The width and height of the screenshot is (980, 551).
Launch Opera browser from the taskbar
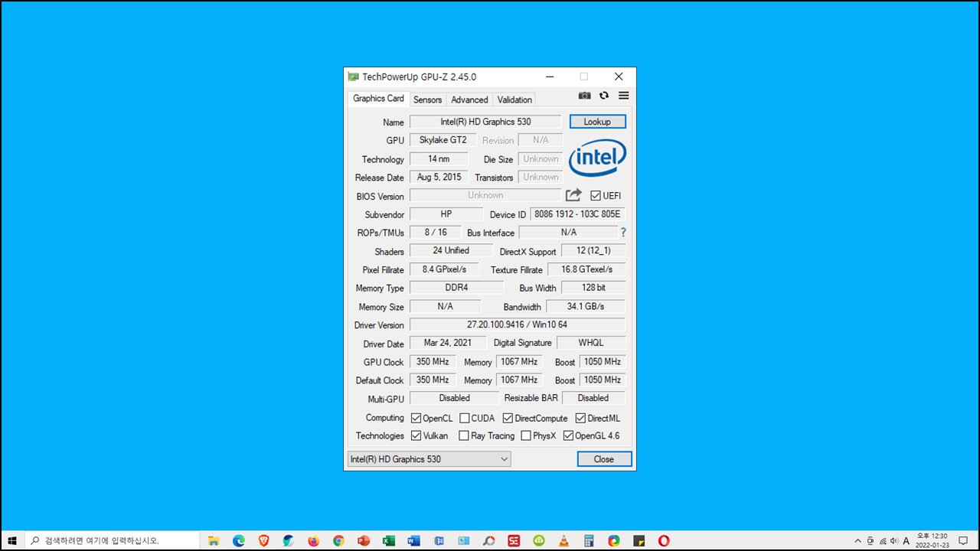664,540
